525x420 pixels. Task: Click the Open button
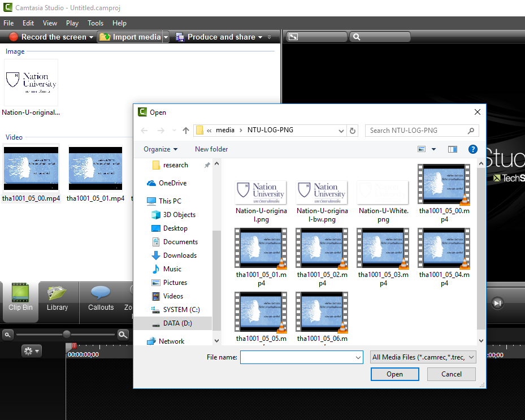click(x=394, y=374)
